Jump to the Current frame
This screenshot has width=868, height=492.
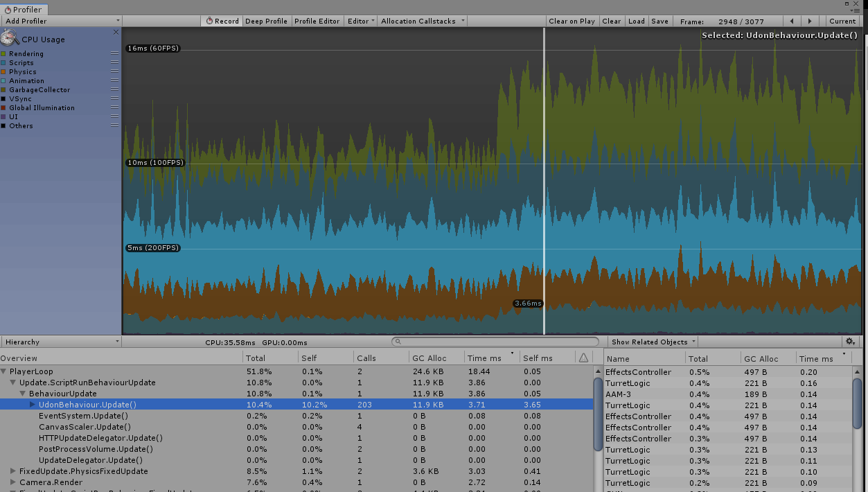(x=842, y=21)
